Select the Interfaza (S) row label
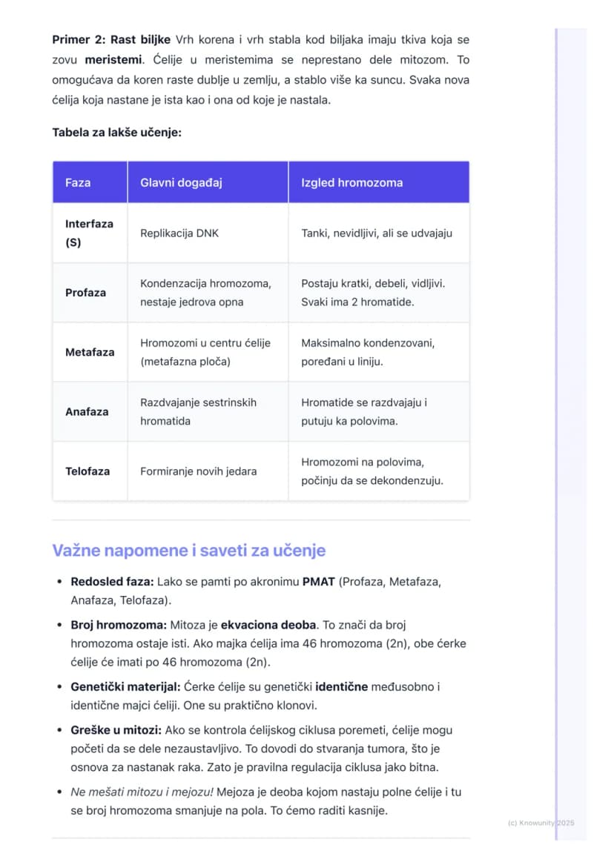Viewport: 614px width, 868px height. pyautogui.click(x=89, y=233)
